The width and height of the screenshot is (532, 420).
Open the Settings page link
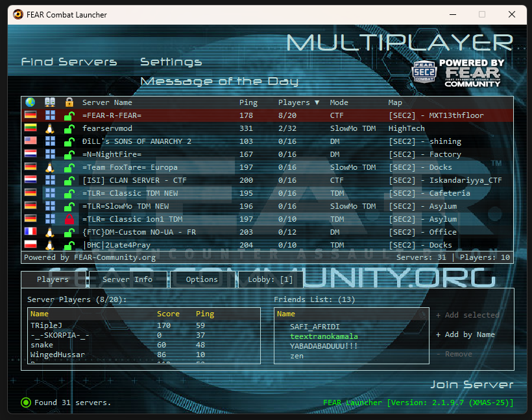pos(171,62)
